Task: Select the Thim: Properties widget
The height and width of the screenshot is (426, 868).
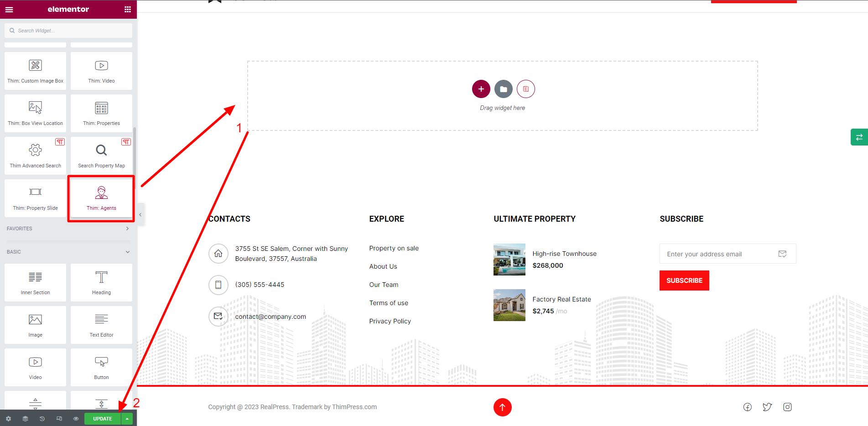Action: tap(101, 113)
